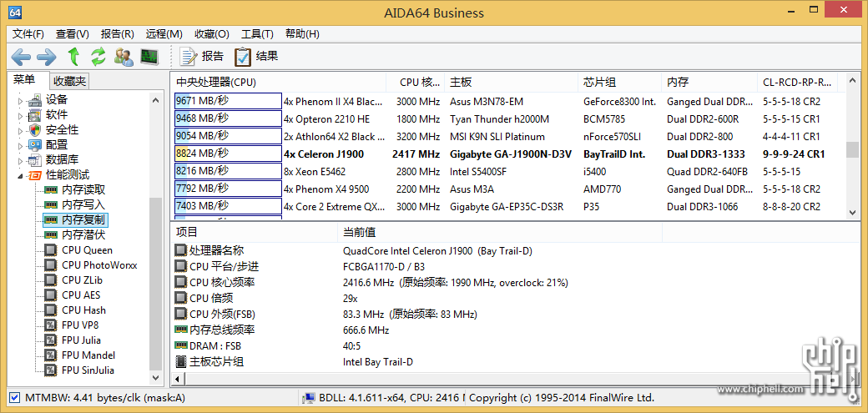
Task: Click the 配置 configuration icon
Action: (35, 146)
